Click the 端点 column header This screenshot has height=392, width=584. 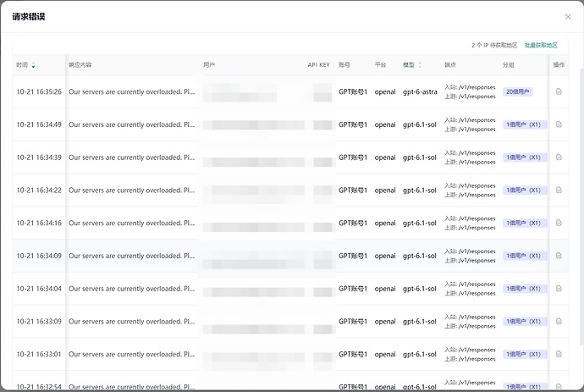(x=450, y=65)
